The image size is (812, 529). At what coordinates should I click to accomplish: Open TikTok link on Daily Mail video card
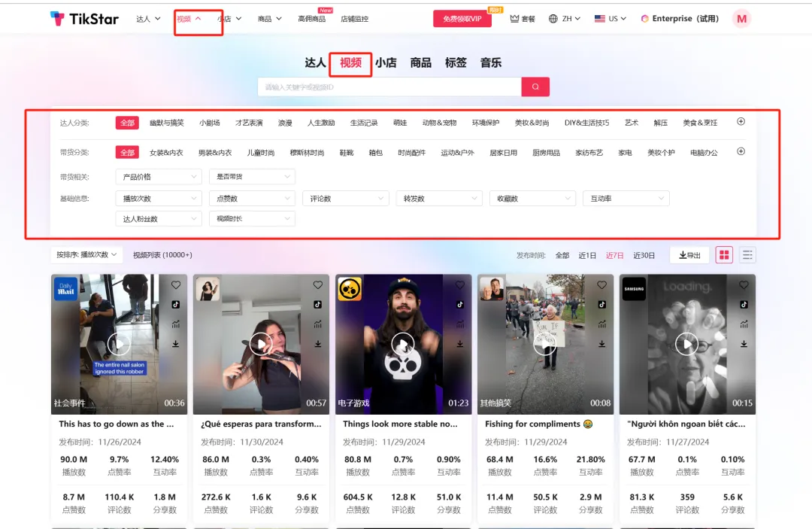point(175,305)
